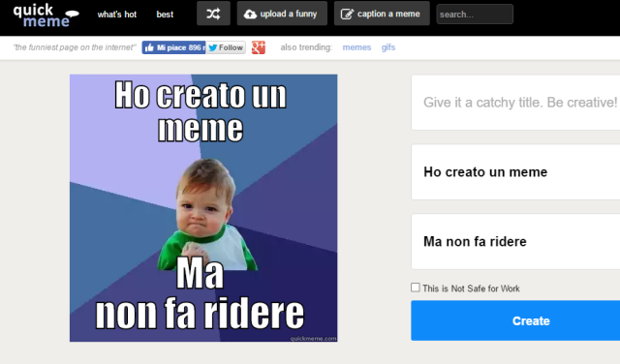The image size is (620, 364).
Task: Check This is Not Safe for Work
Action: [x=416, y=288]
